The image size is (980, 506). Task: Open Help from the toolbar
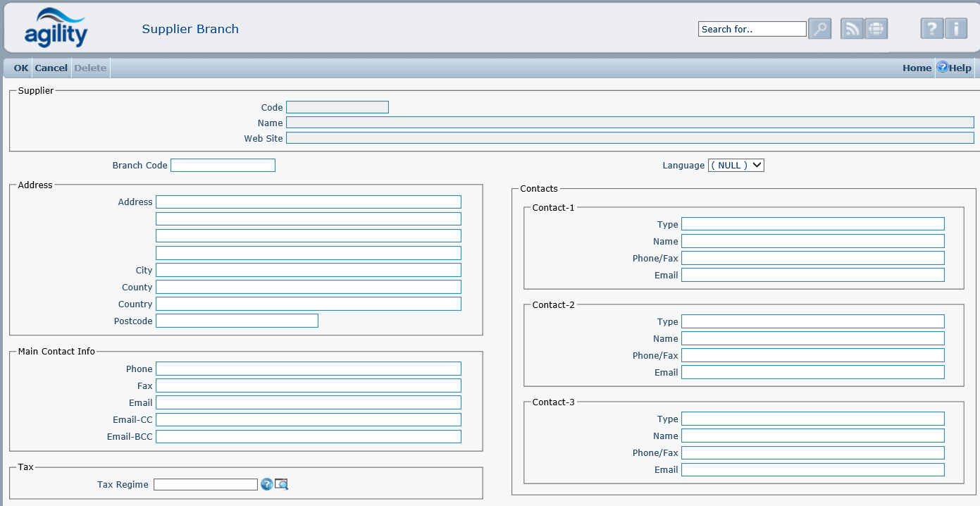pos(954,68)
